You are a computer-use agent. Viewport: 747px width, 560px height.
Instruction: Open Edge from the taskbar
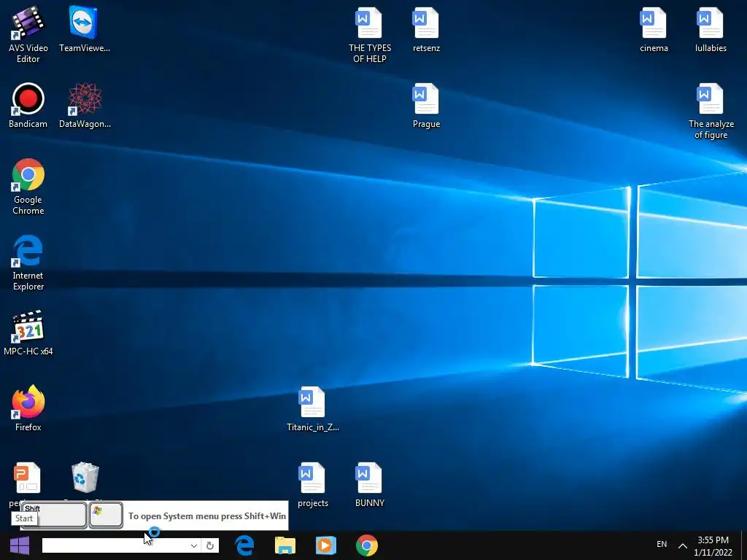tap(244, 545)
